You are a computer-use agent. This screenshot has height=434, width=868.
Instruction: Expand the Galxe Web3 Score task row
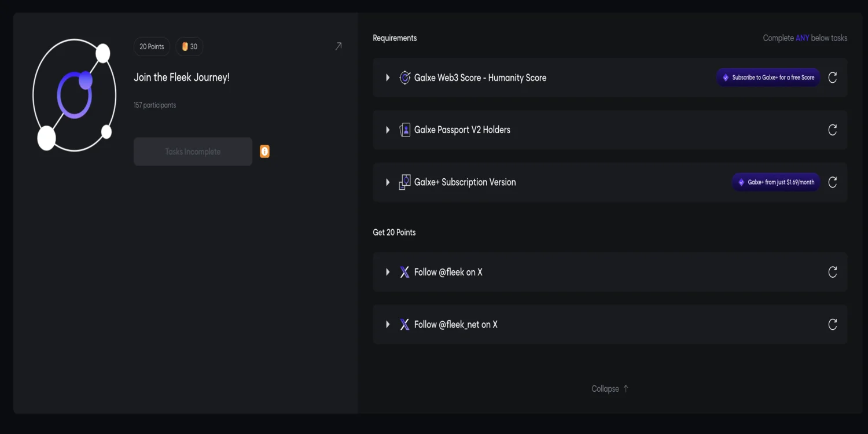point(388,78)
